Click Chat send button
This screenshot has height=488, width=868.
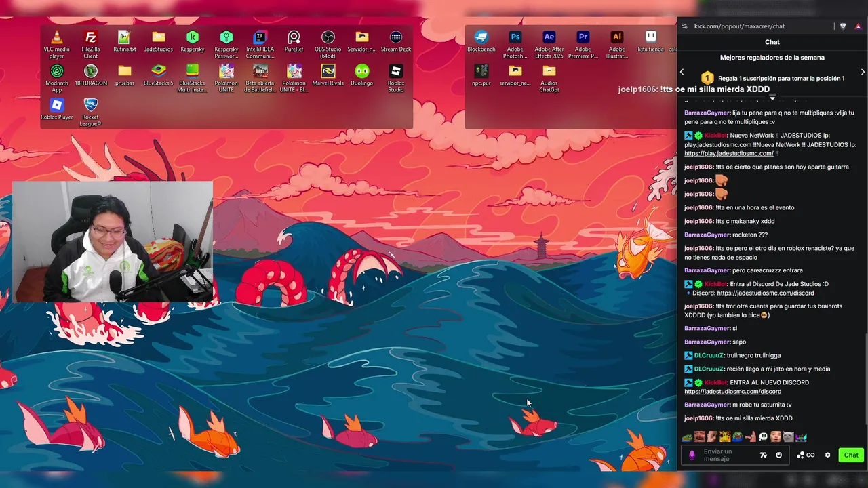pos(851,455)
